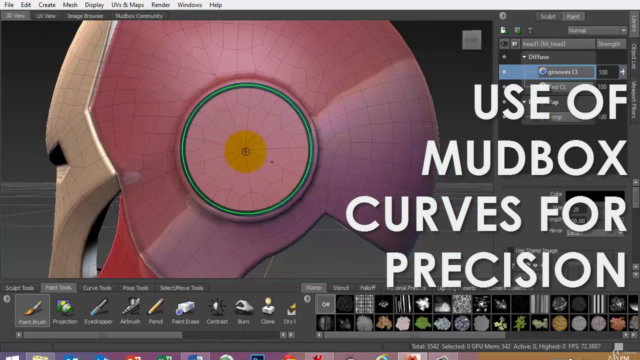Open the Help menu
The height and width of the screenshot is (360, 640).
click(216, 5)
